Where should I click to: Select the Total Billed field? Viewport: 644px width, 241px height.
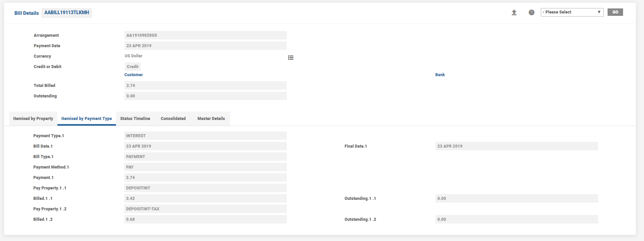205,86
